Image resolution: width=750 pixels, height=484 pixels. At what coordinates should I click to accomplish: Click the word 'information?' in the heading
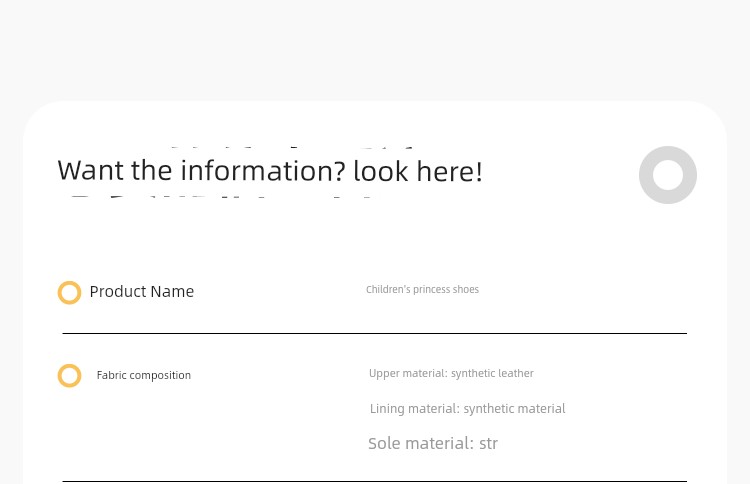pyautogui.click(x=263, y=170)
